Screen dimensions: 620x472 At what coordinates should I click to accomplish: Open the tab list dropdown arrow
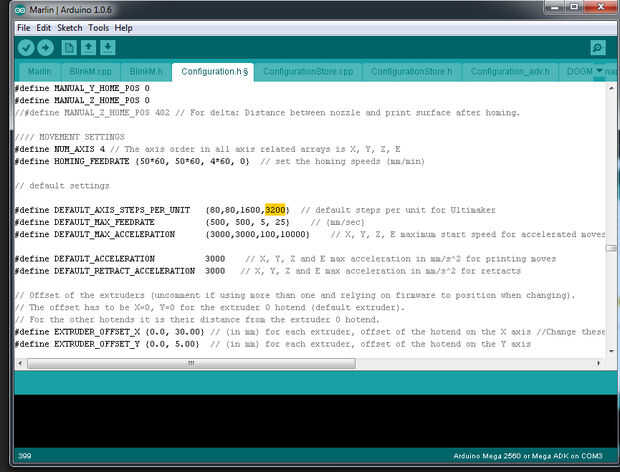click(x=599, y=71)
